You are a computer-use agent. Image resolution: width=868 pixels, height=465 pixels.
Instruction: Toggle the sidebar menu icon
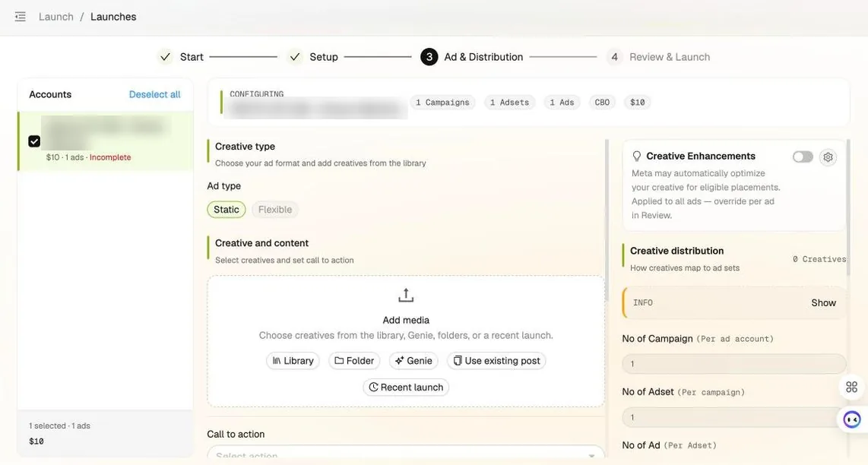[x=21, y=17]
